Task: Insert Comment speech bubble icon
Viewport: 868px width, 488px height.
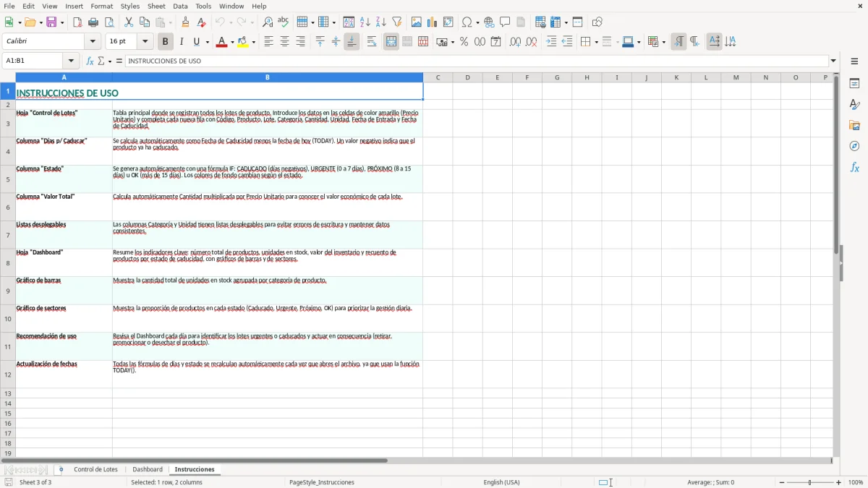Action: pyautogui.click(x=505, y=22)
